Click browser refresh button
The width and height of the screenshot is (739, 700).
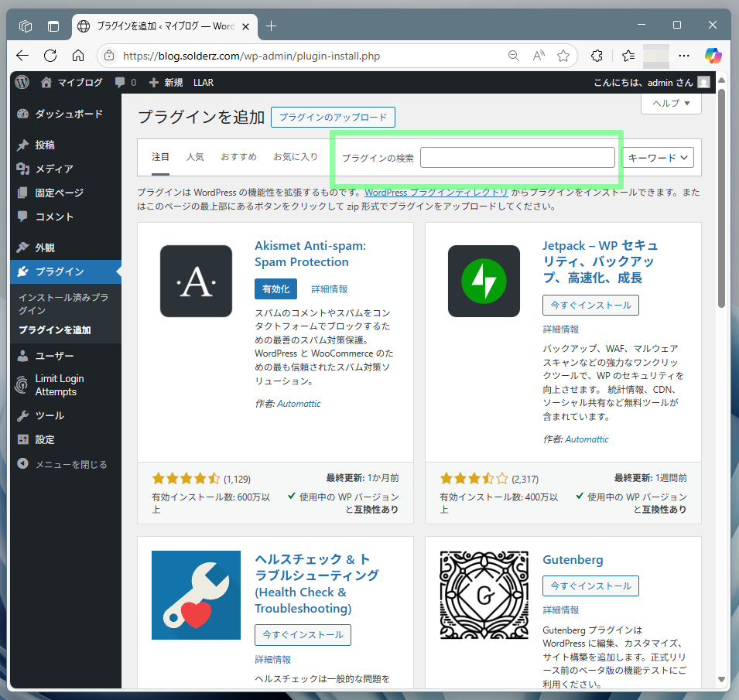(x=50, y=56)
